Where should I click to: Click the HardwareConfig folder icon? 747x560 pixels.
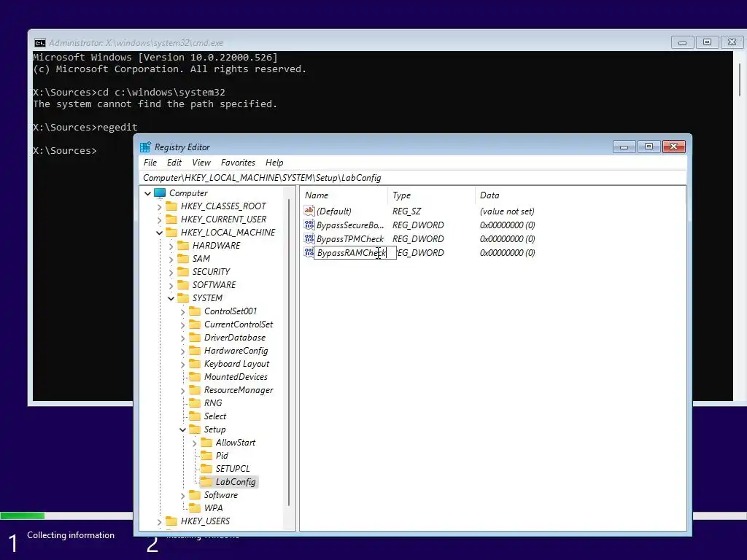pyautogui.click(x=195, y=351)
